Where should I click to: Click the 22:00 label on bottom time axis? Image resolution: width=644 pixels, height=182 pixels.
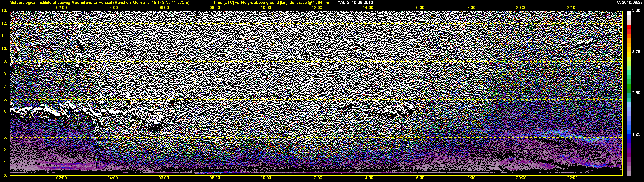click(573, 178)
